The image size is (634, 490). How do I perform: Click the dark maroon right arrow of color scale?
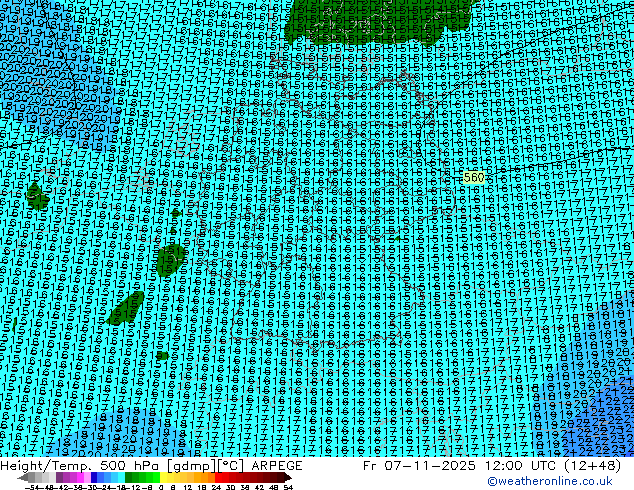[x=287, y=478]
